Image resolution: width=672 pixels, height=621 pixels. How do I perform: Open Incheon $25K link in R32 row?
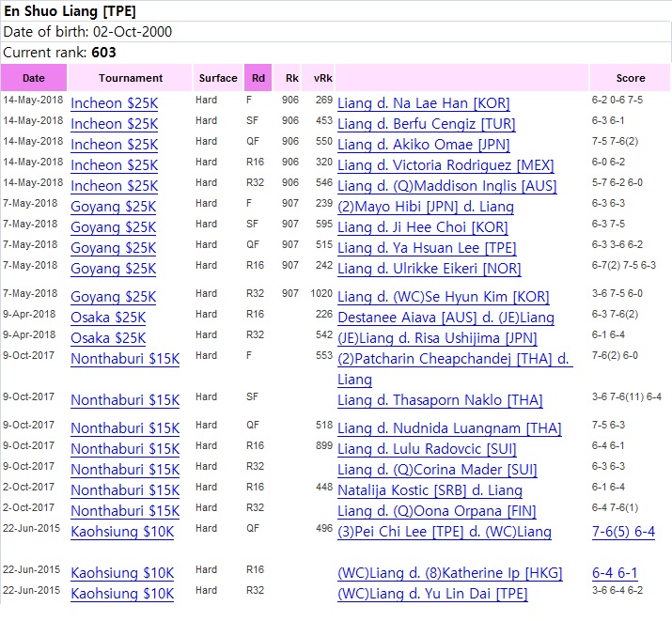coord(115,186)
